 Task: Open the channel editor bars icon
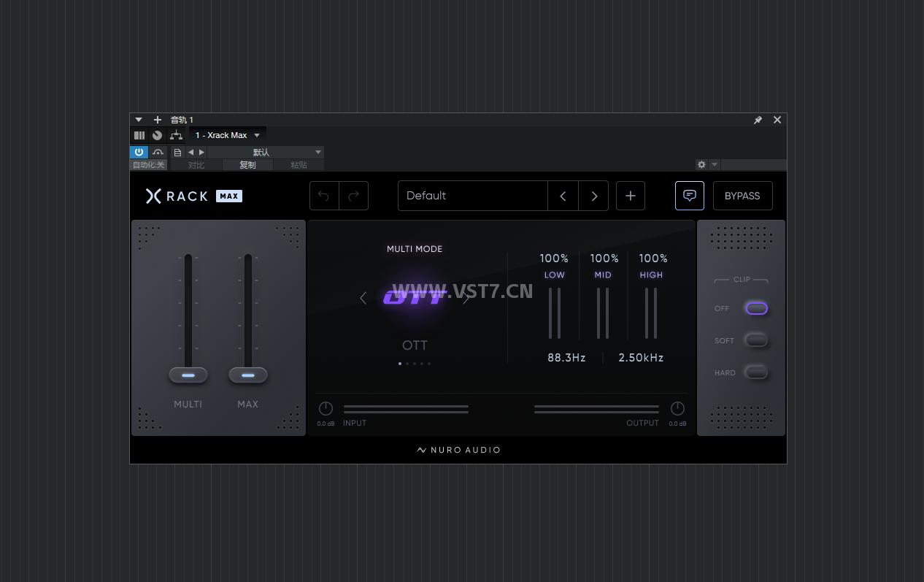139,135
